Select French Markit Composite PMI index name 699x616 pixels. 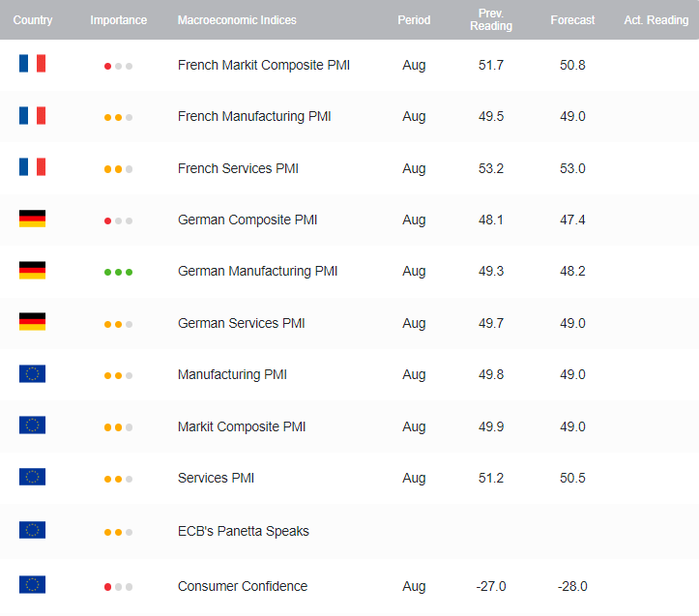point(264,65)
